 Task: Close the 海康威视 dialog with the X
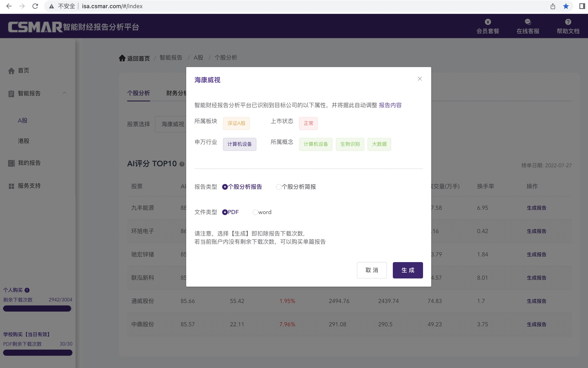click(x=420, y=79)
